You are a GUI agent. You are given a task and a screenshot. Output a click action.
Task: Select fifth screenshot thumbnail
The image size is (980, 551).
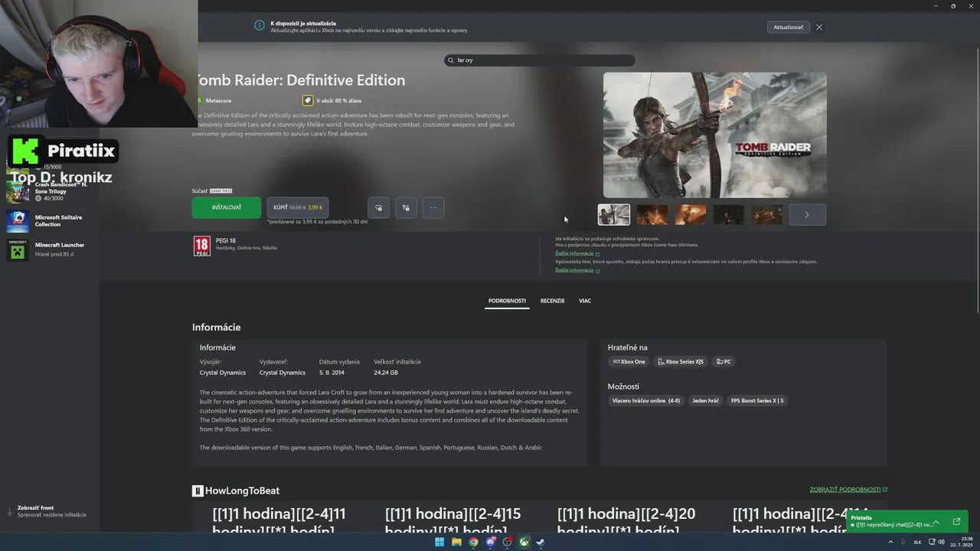[767, 215]
